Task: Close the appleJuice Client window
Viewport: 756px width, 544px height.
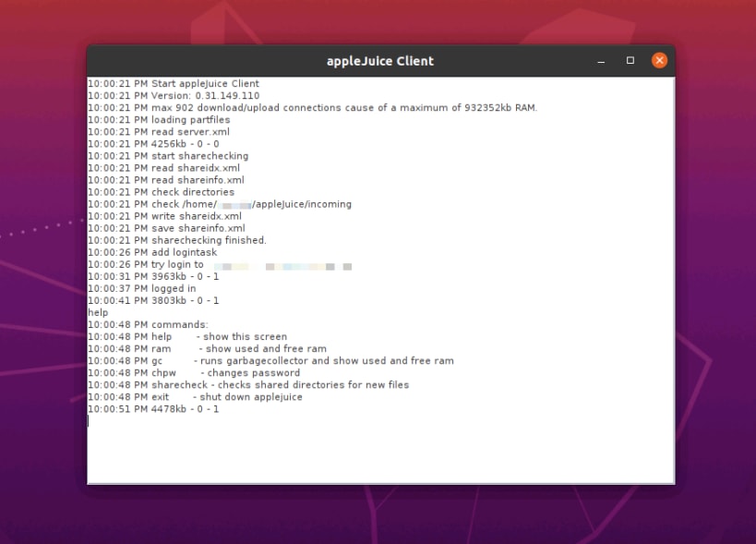Action: click(x=659, y=60)
